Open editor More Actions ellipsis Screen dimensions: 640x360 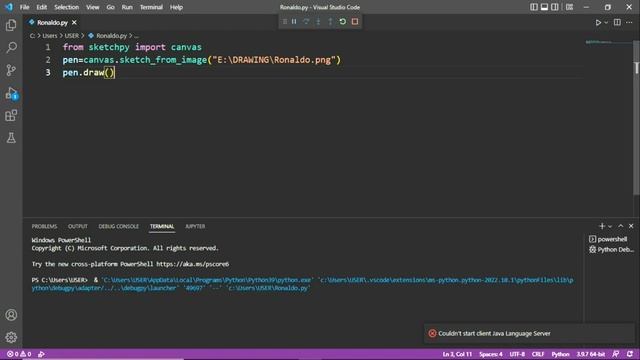pyautogui.click(x=629, y=22)
